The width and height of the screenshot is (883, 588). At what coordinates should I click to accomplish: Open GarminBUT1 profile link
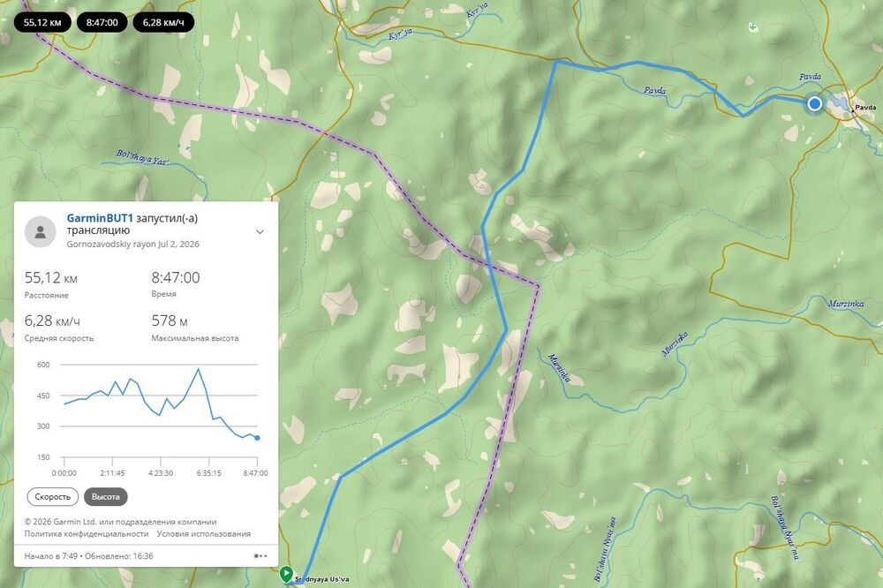click(100, 218)
